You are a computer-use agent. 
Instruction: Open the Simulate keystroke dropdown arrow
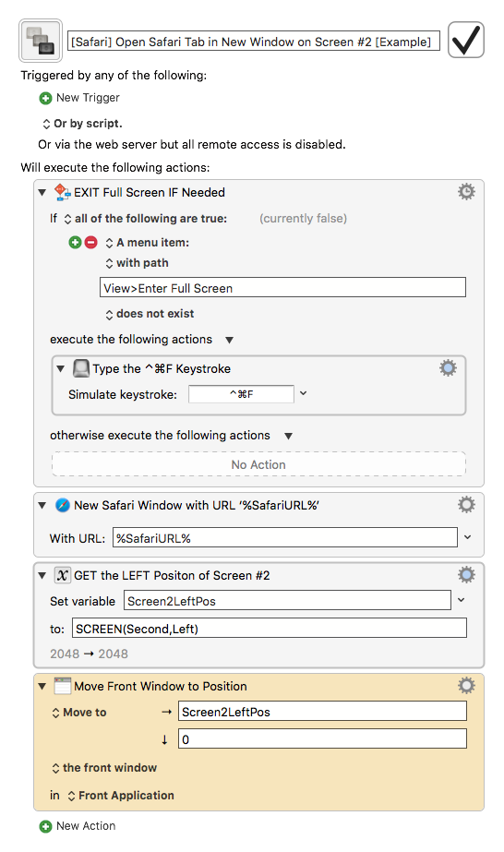pos(303,393)
